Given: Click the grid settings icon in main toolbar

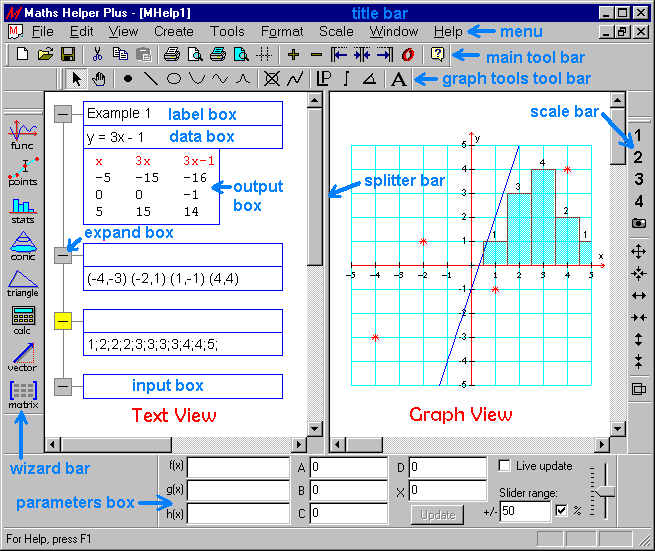Looking at the screenshot, I should (264, 54).
